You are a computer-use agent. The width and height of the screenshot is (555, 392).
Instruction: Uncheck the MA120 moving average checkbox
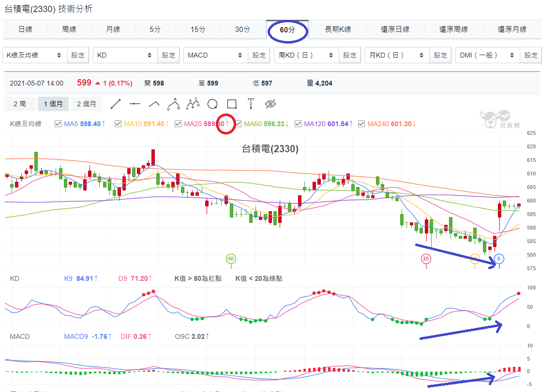[298, 124]
